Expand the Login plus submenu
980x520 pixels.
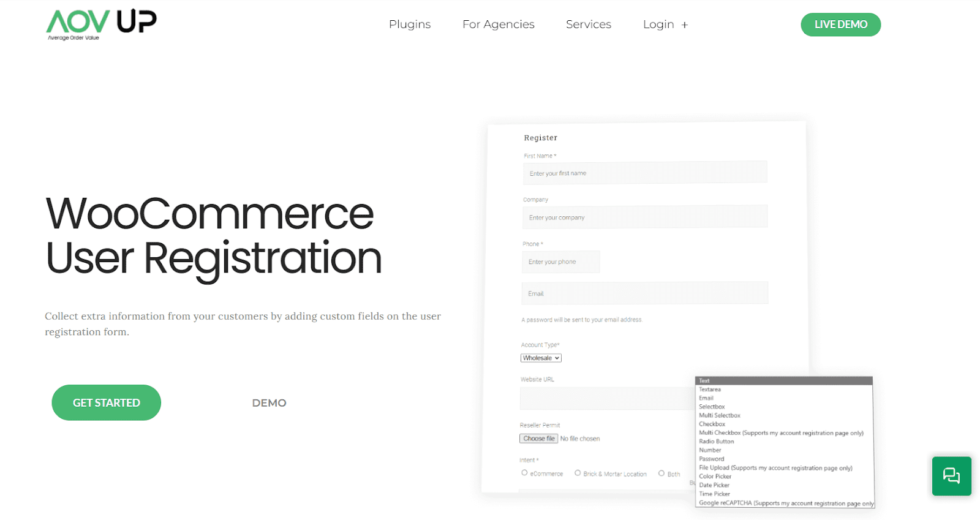(x=685, y=25)
